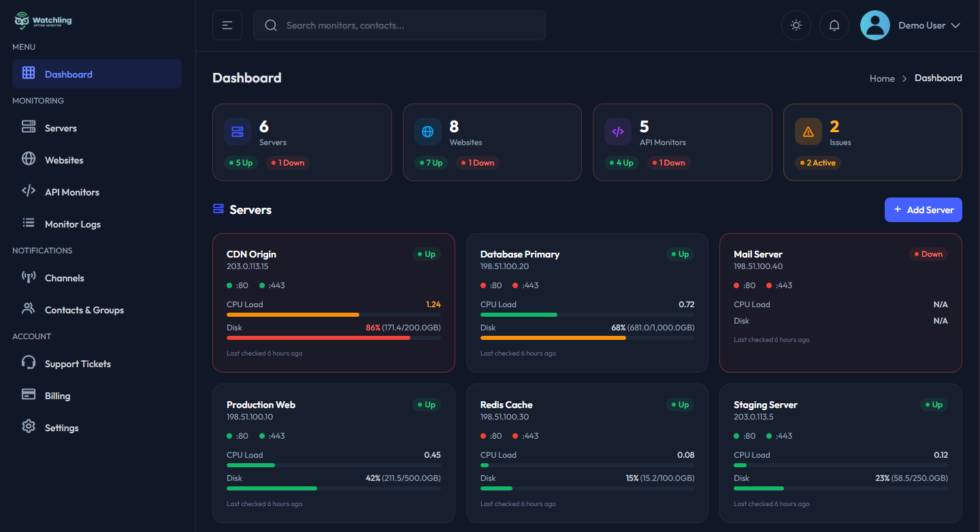980x532 pixels.
Task: Click the API Monitors code icon
Action: coord(28,191)
